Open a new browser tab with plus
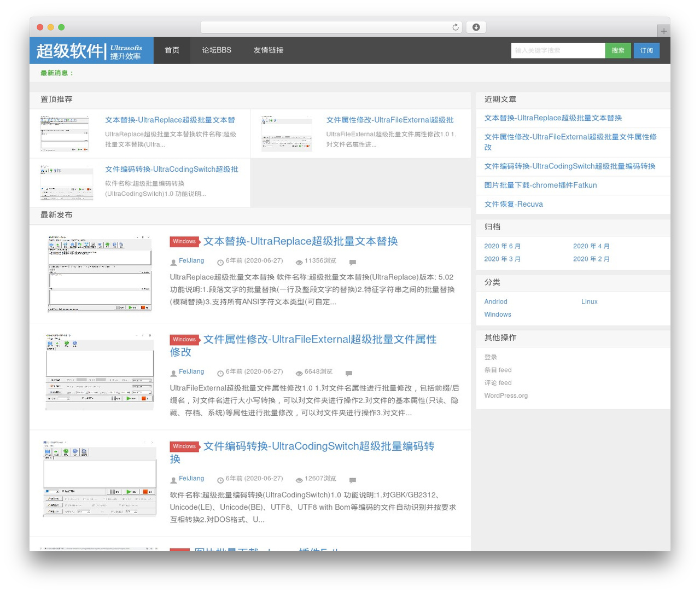This screenshot has height=593, width=700. point(663,31)
